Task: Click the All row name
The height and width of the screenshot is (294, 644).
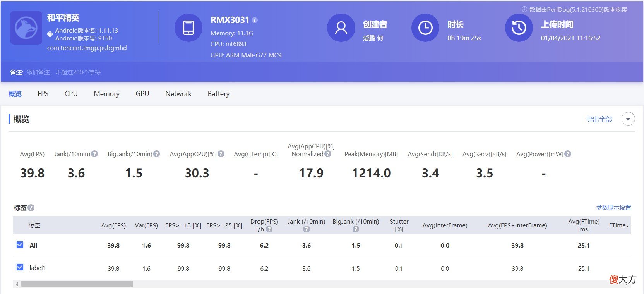Action: [34, 246]
